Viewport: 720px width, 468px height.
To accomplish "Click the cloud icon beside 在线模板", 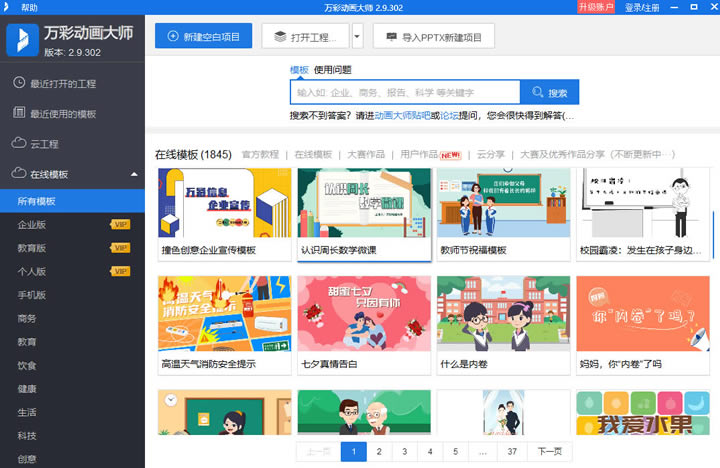I will click(x=19, y=173).
